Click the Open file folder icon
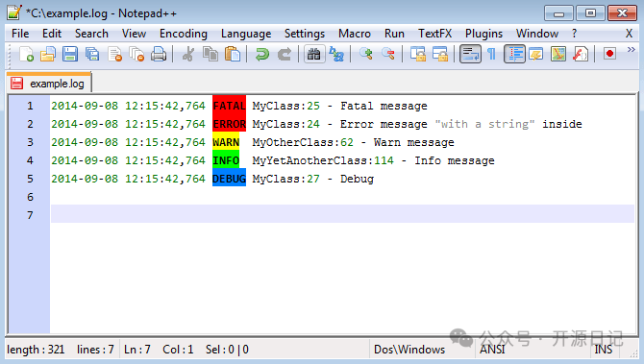Image resolution: width=644 pixels, height=364 pixels. (x=48, y=54)
